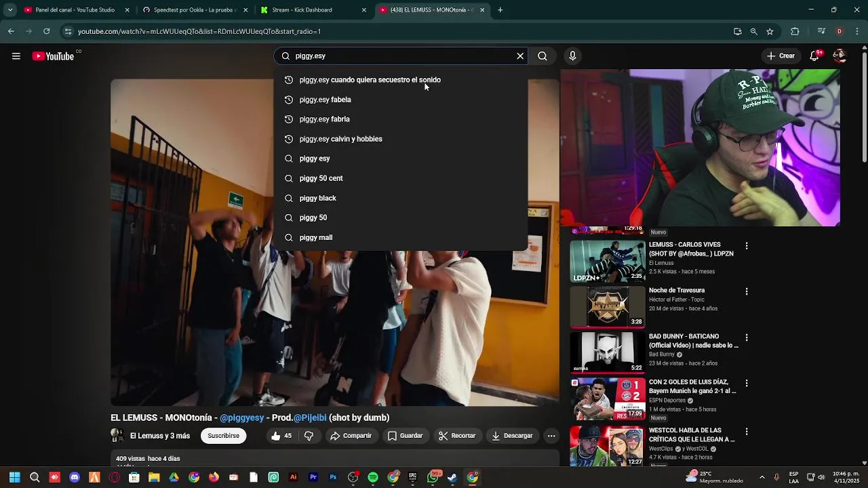Screen dimensions: 868x488
Task: Switch to Panel del canal YouTube Studio tab
Action: pos(76,10)
